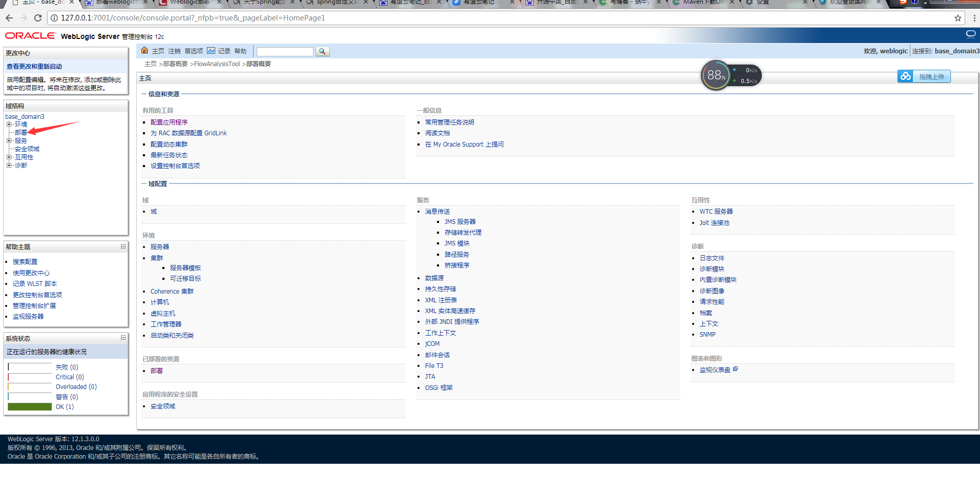This screenshot has width=980, height=494.
Task: Select 部署 in the domain structure tree
Action: (x=21, y=133)
